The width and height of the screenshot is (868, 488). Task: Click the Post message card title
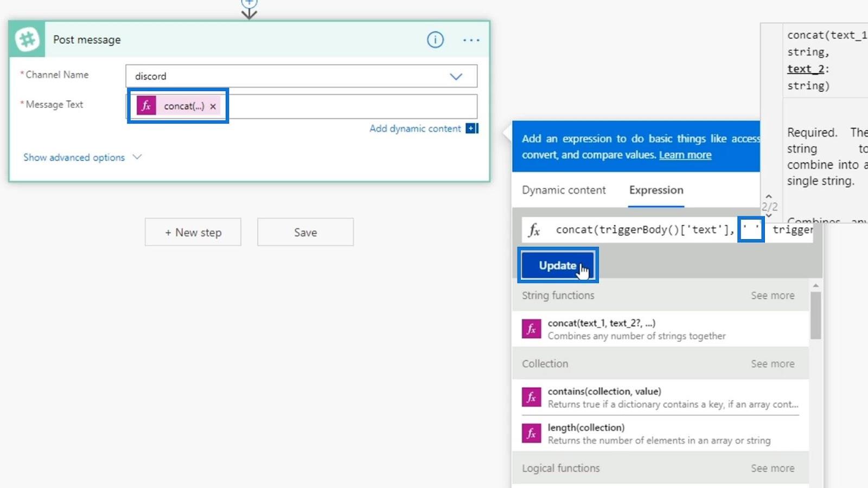coord(87,40)
